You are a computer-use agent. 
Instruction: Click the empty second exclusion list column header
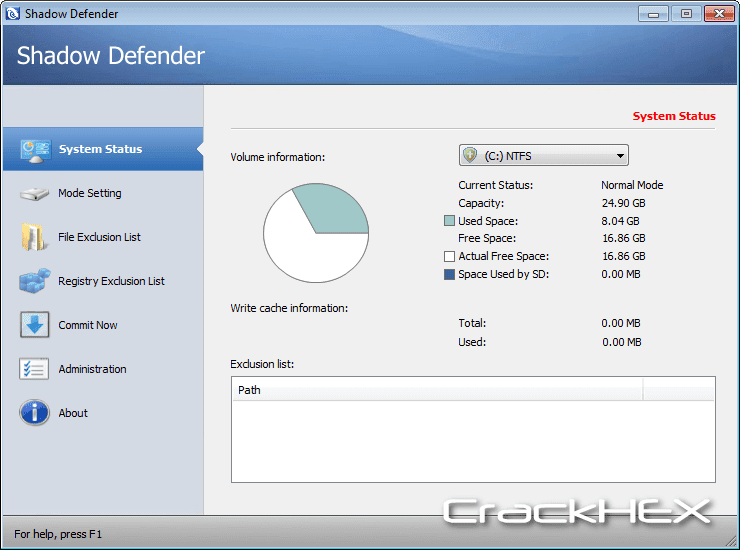(678, 390)
